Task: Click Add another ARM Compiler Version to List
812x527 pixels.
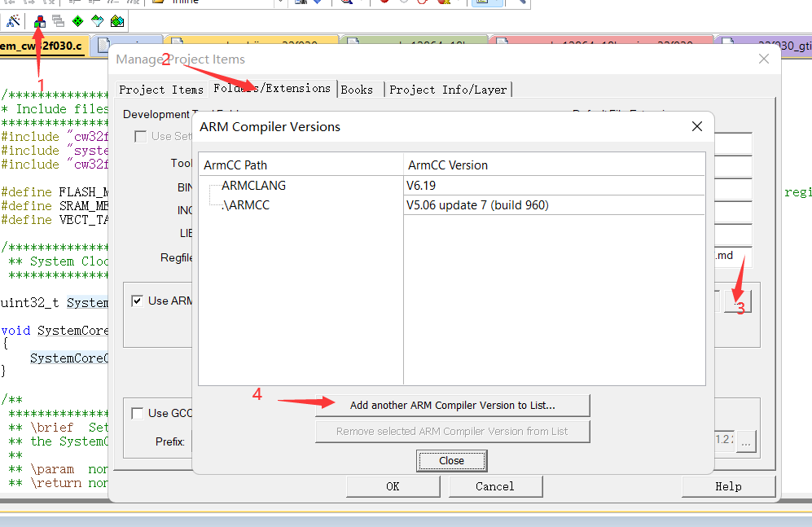Action: pos(453,406)
